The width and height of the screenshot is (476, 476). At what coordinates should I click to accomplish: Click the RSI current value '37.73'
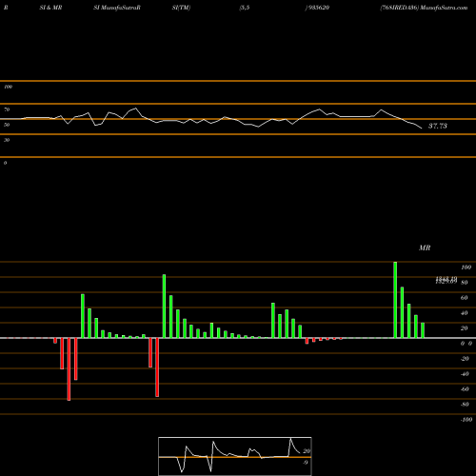438,126
